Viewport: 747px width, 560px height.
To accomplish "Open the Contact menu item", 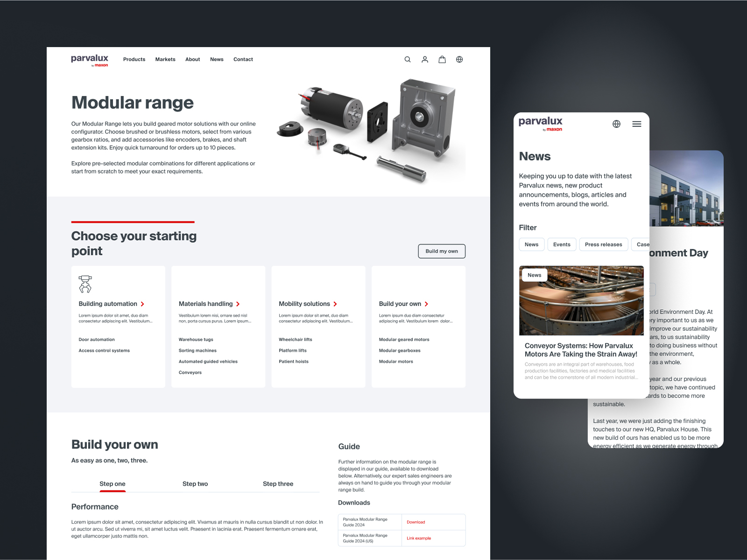I will point(243,59).
